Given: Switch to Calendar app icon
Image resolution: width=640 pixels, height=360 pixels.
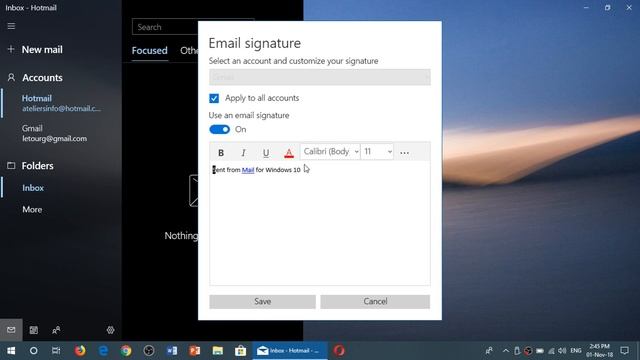Looking at the screenshot, I should tap(33, 330).
